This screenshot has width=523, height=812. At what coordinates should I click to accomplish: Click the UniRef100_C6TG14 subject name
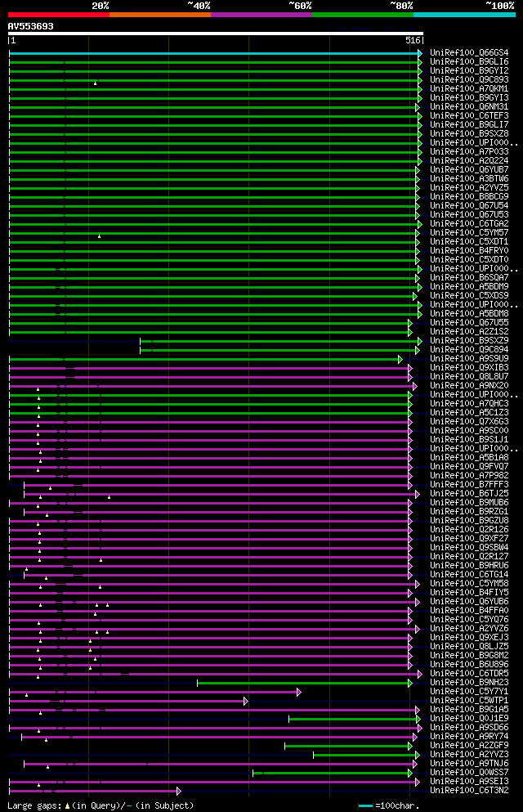pyautogui.click(x=469, y=574)
